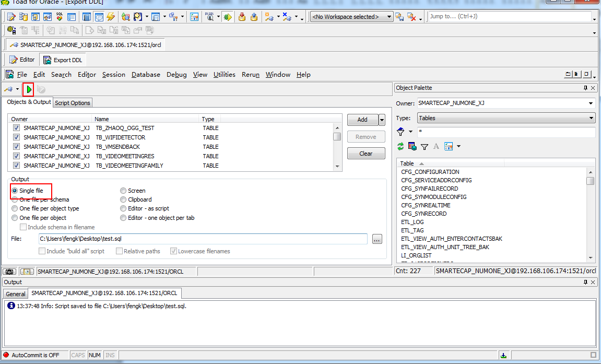Open the Owner dropdown in Object Palette
Viewport: 601px width, 364px height.
pos(591,103)
